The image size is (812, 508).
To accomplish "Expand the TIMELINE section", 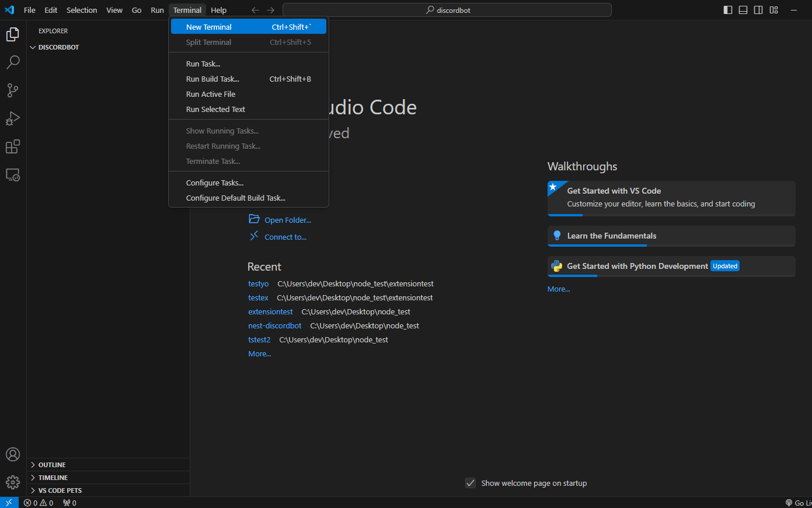I will 108,478.
